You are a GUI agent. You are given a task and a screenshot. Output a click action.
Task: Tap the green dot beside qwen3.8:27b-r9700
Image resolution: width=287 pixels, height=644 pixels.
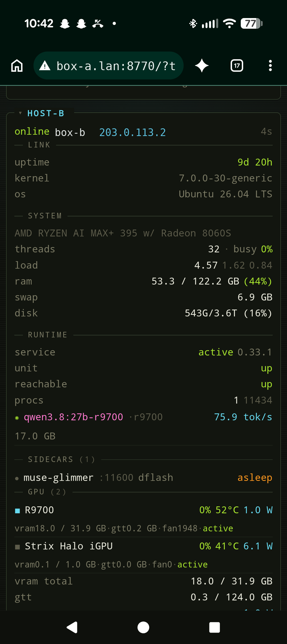point(17,418)
